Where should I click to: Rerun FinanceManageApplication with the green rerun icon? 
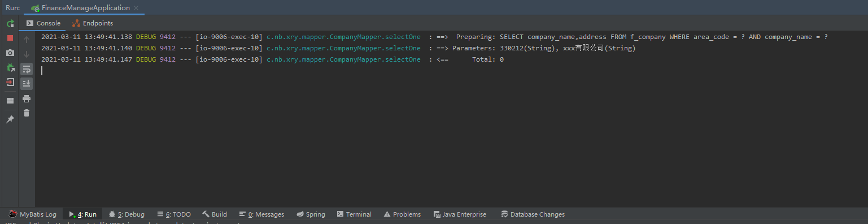coord(10,24)
